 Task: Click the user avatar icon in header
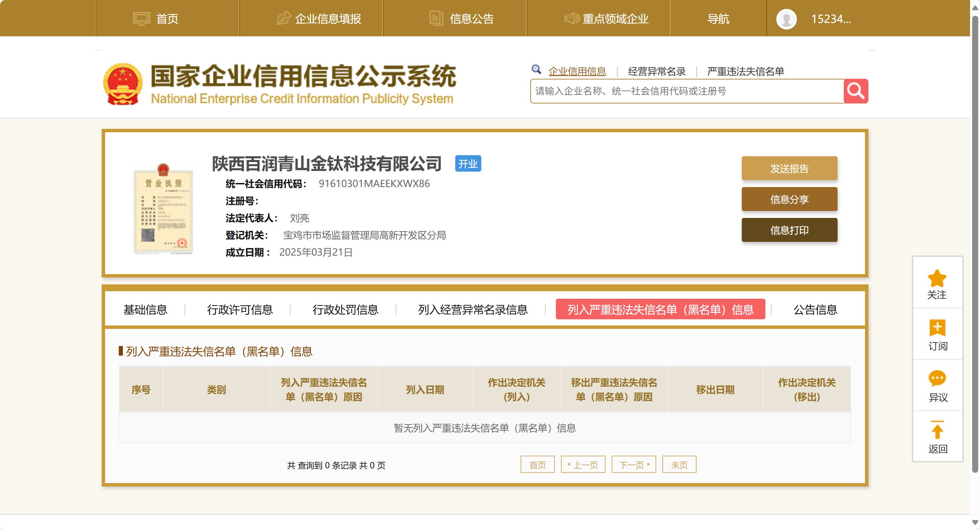[786, 19]
